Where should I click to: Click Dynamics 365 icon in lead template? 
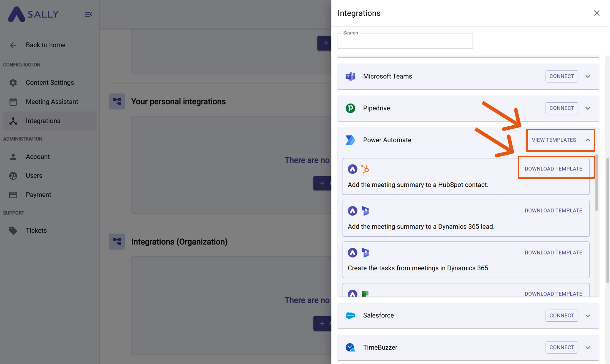coord(365,211)
